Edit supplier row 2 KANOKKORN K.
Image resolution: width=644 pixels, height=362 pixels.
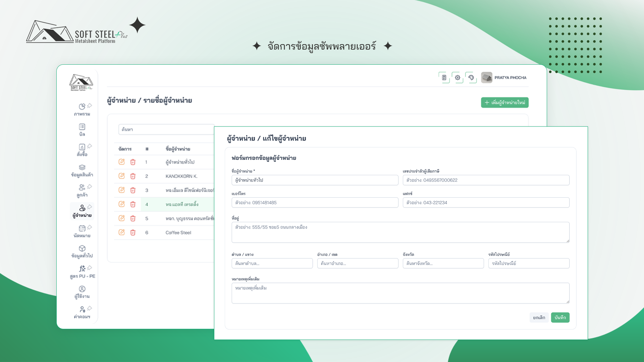click(121, 176)
